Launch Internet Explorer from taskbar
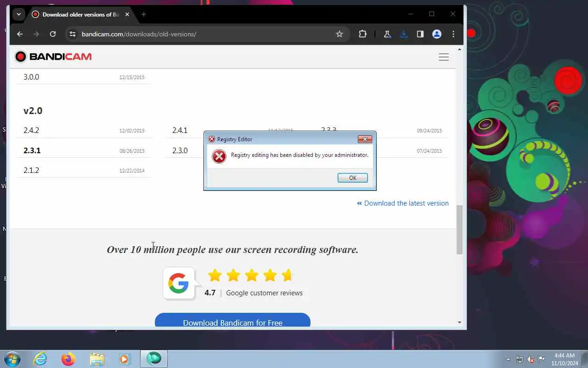588x368 pixels. pyautogui.click(x=40, y=359)
